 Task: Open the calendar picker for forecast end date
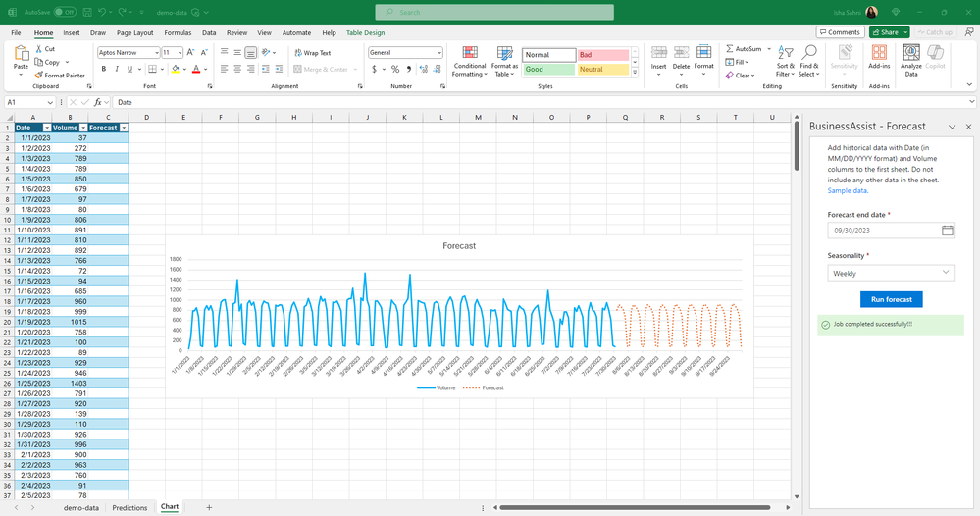pyautogui.click(x=948, y=231)
